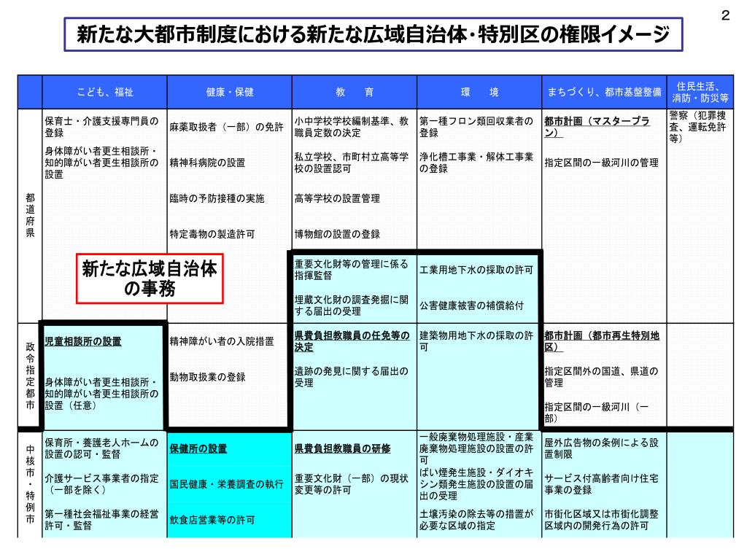Click underlined 児童相談所の設置 text
This screenshot has width=747, height=560.
click(83, 341)
